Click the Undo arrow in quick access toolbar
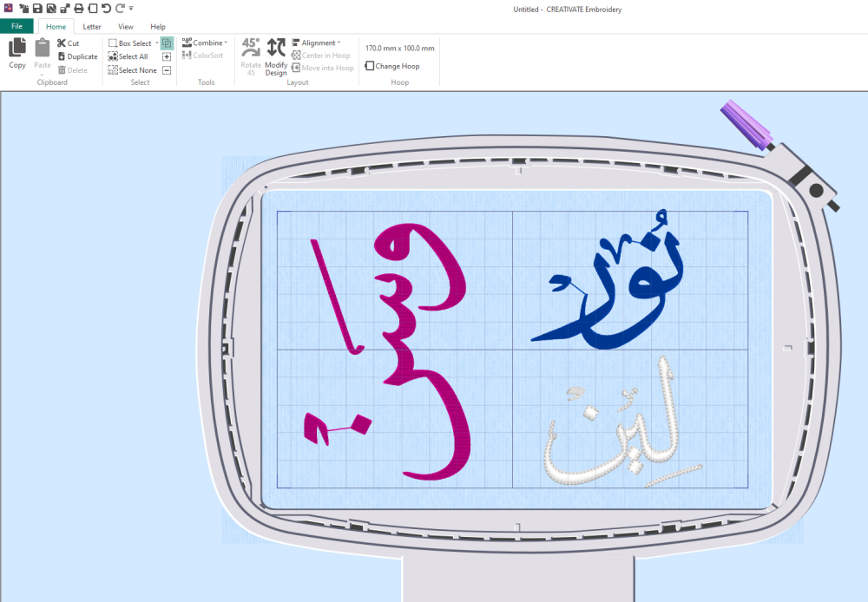Image resolution: width=868 pixels, height=602 pixels. (x=106, y=9)
